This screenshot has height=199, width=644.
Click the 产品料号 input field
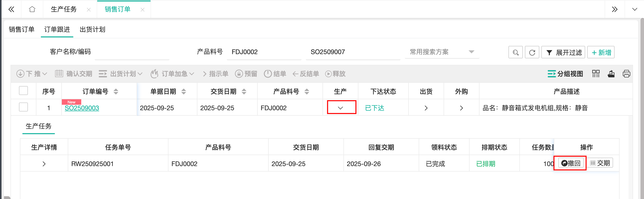coord(264,52)
